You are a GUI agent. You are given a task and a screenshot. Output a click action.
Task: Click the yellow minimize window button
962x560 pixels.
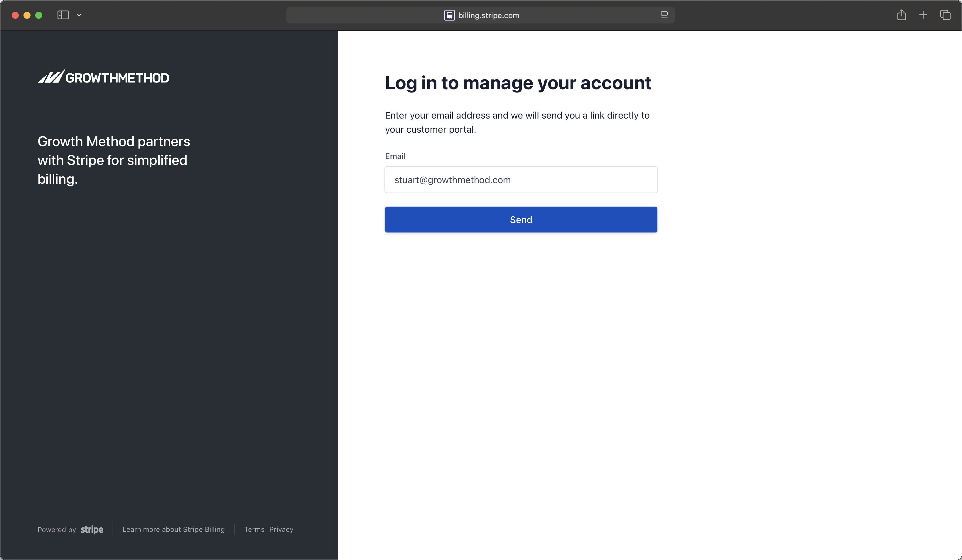coord(27,15)
